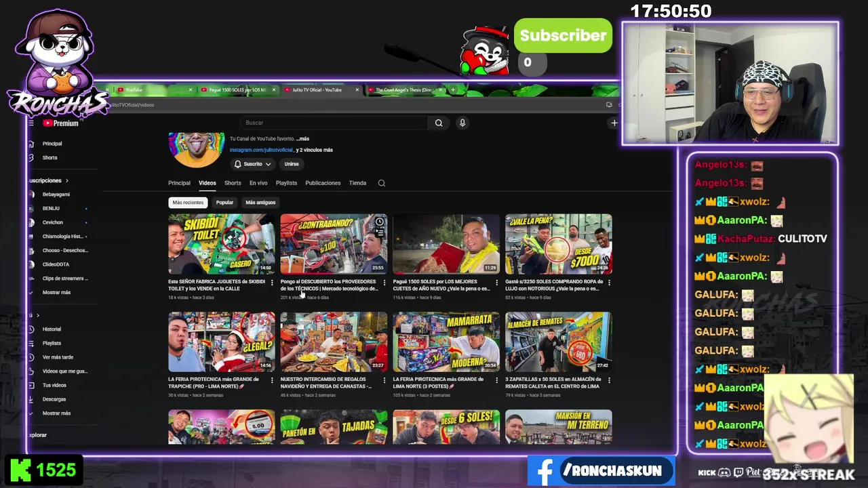Image resolution: width=868 pixels, height=488 pixels.
Task: Expand Mostrar más under Descargas
Action: (56, 413)
